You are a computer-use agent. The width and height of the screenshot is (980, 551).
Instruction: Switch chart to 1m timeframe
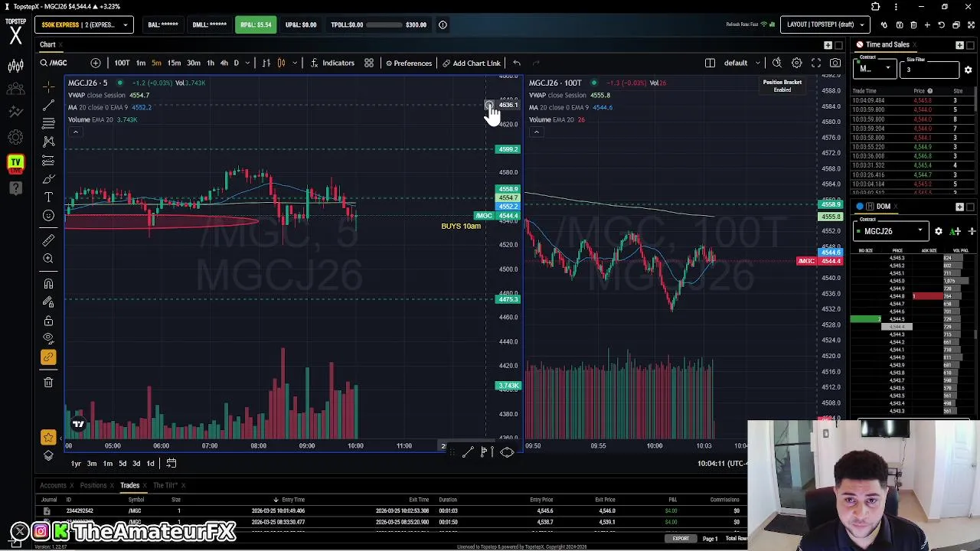coord(141,63)
